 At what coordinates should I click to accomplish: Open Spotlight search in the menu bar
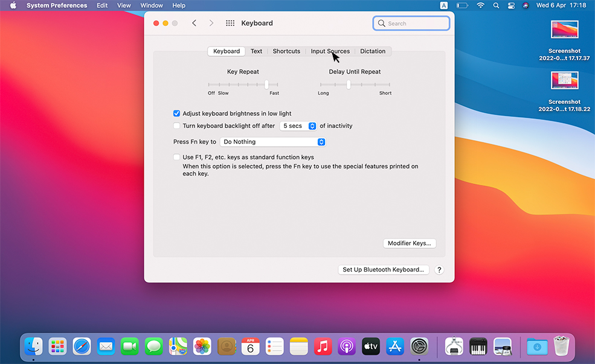[496, 5]
